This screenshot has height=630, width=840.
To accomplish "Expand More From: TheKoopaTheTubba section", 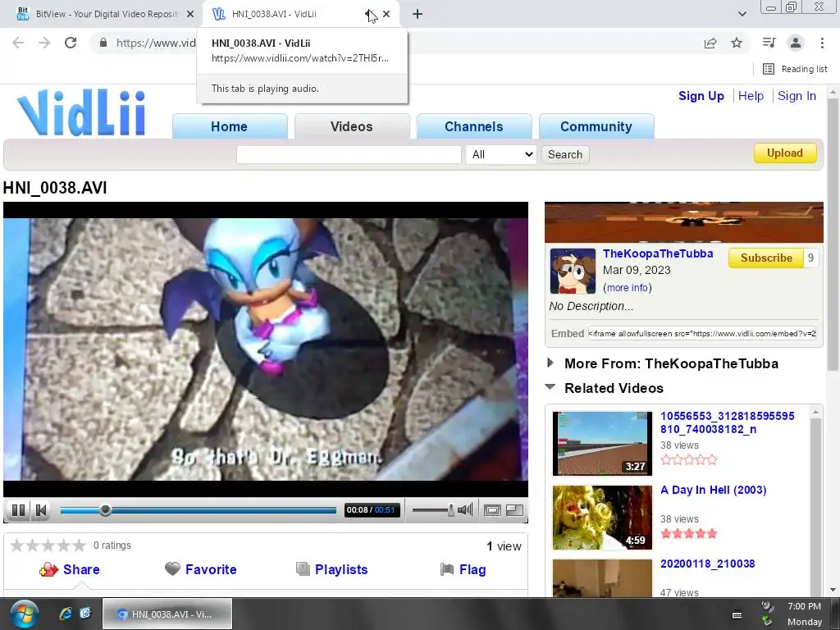I will pos(550,363).
